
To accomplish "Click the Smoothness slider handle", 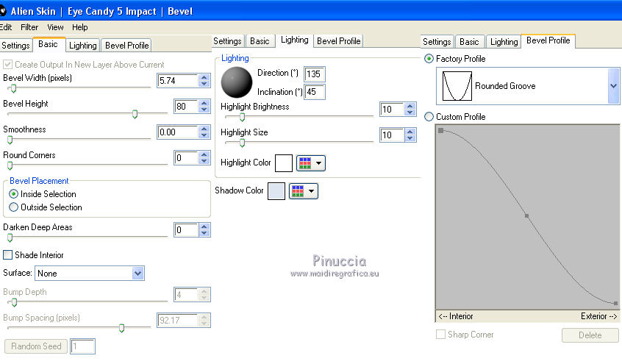I will [10, 140].
